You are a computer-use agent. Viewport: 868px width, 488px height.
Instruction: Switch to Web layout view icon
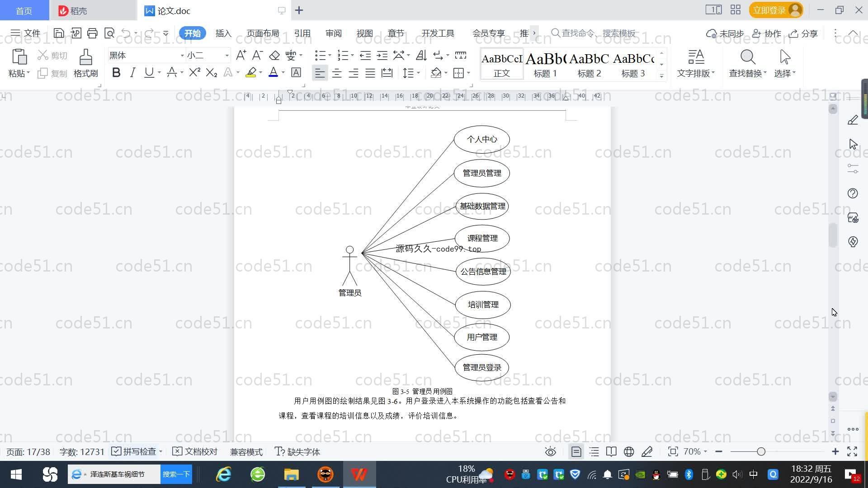[629, 452]
